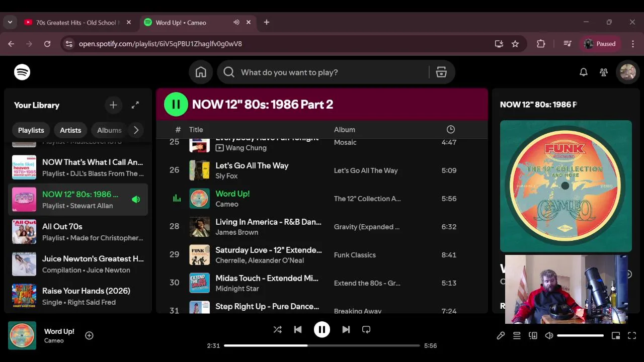
Task: Select the Artists filter chip
Action: click(x=70, y=130)
